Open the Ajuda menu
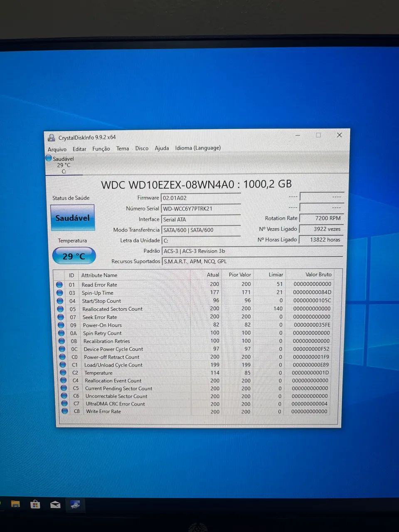Image resolution: width=399 pixels, height=532 pixels. point(162,148)
